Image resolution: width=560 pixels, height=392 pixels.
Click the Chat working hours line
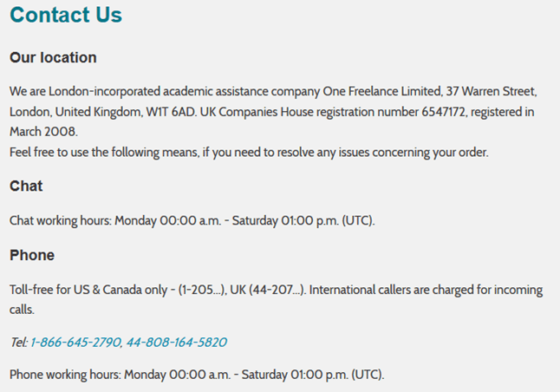[192, 220]
